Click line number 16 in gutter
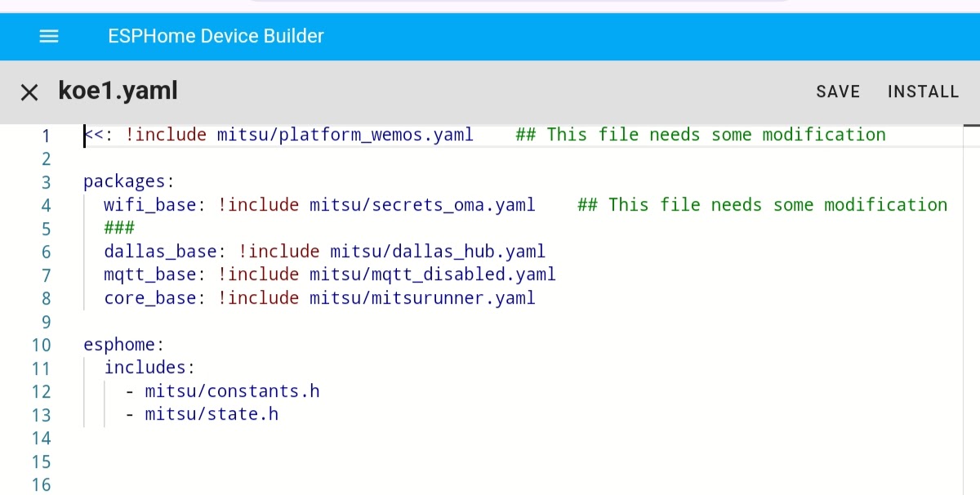 41,485
